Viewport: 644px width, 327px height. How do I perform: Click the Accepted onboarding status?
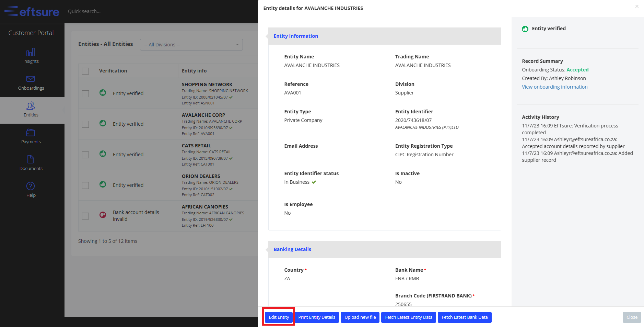[577, 70]
